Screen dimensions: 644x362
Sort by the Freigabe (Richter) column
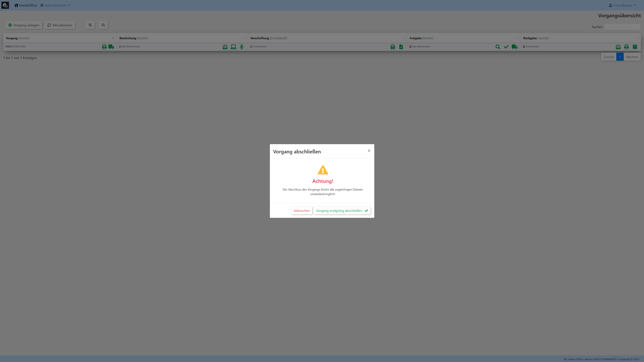464,38
